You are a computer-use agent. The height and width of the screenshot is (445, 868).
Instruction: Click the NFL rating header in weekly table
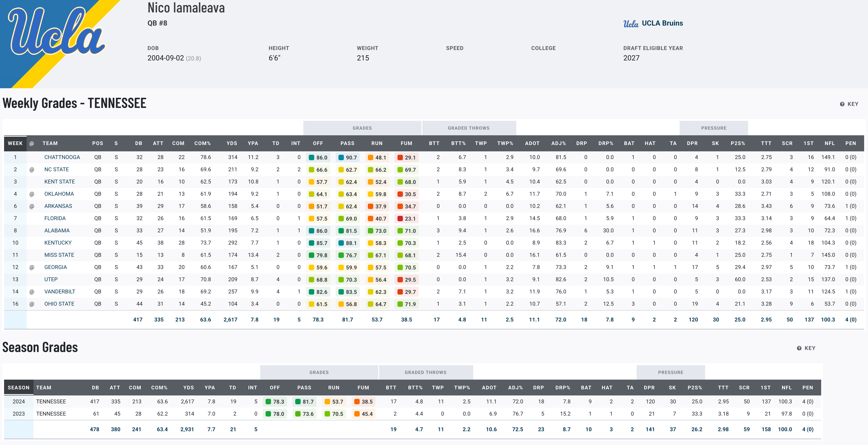tap(829, 143)
